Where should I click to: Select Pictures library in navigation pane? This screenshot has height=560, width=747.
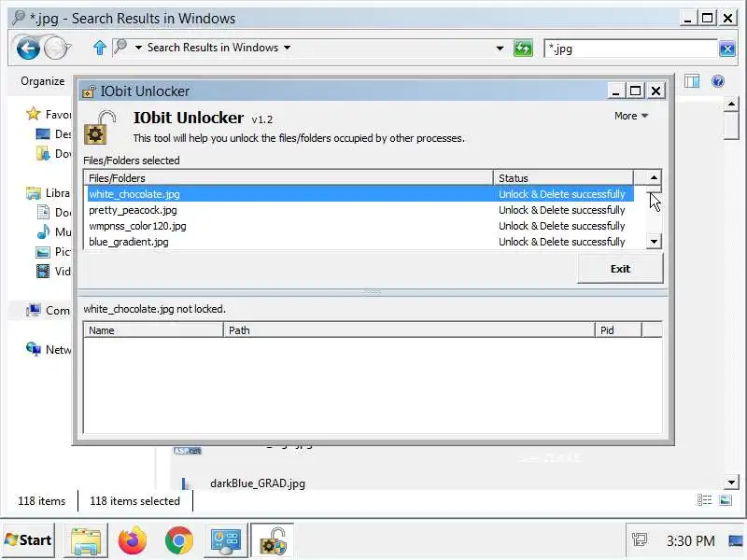point(53,251)
